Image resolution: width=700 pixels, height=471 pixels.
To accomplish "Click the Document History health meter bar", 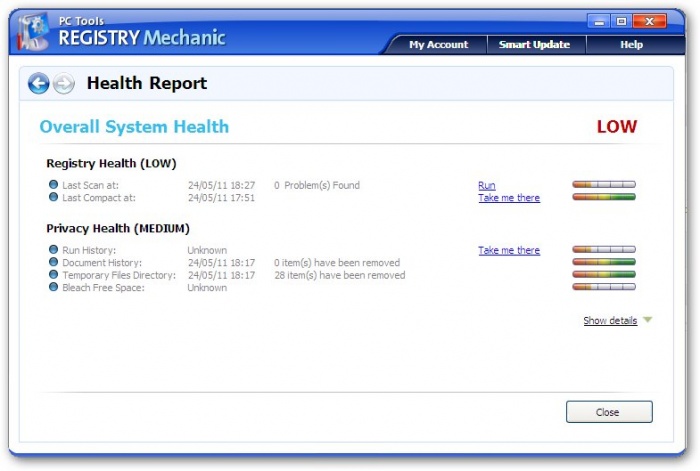I will [x=604, y=262].
